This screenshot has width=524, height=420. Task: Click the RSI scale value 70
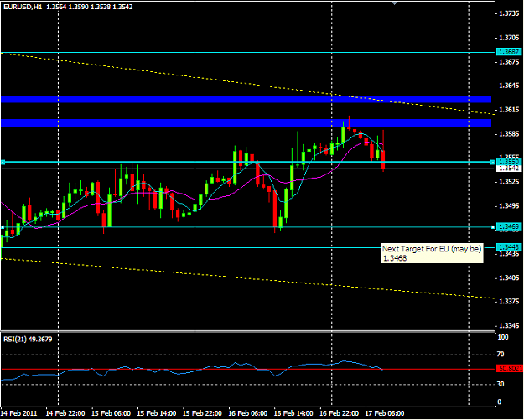(x=501, y=355)
